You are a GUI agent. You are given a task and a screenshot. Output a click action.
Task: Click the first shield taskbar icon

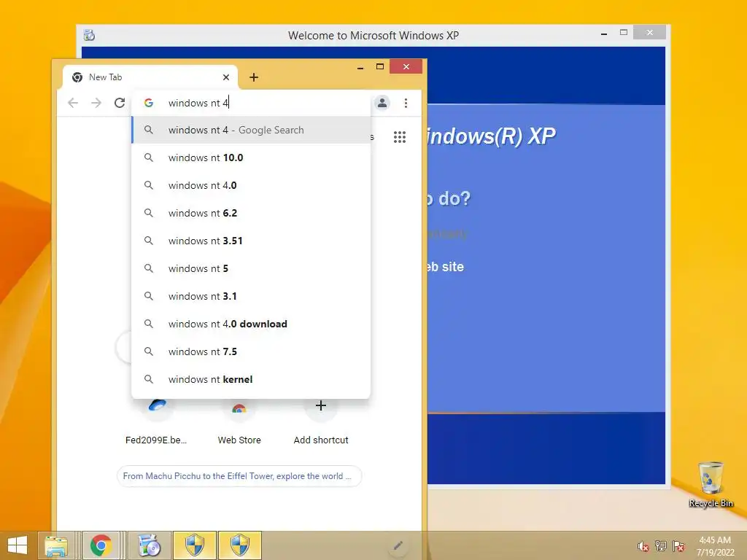click(194, 545)
